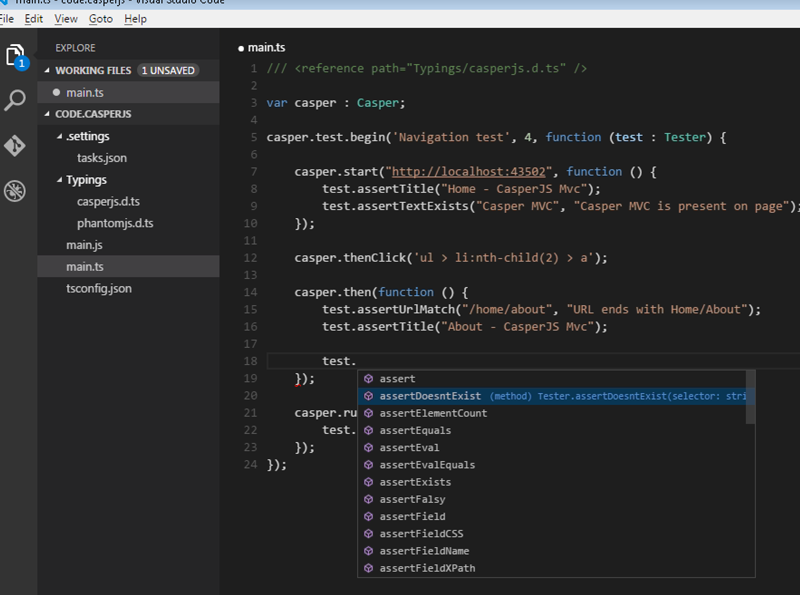Viewport: 800px width, 595px height.
Task: Click the assertDoesntExist method icon
Action: click(368, 396)
